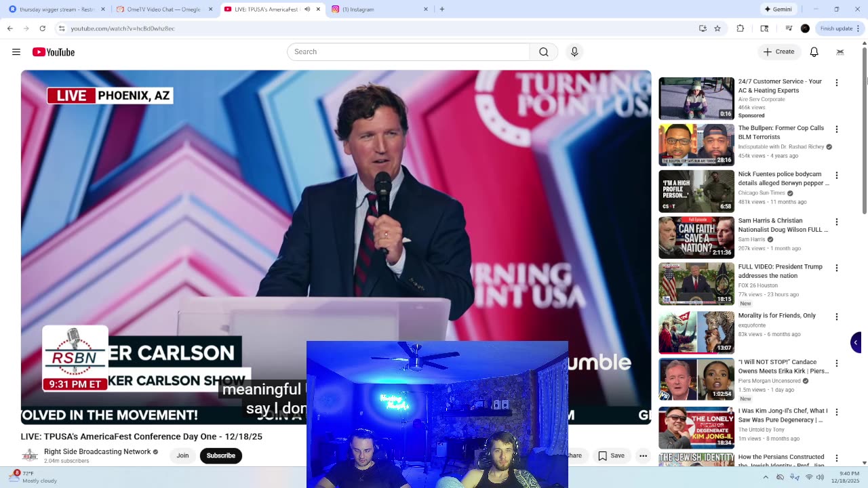Bookmark this page with the star
The image size is (868, 488).
(717, 28)
